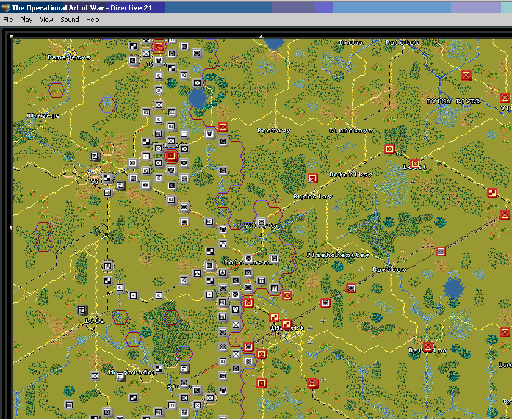512x420 pixels.
Task: Select red unit southeast of Minsk on road
Action: (312, 383)
